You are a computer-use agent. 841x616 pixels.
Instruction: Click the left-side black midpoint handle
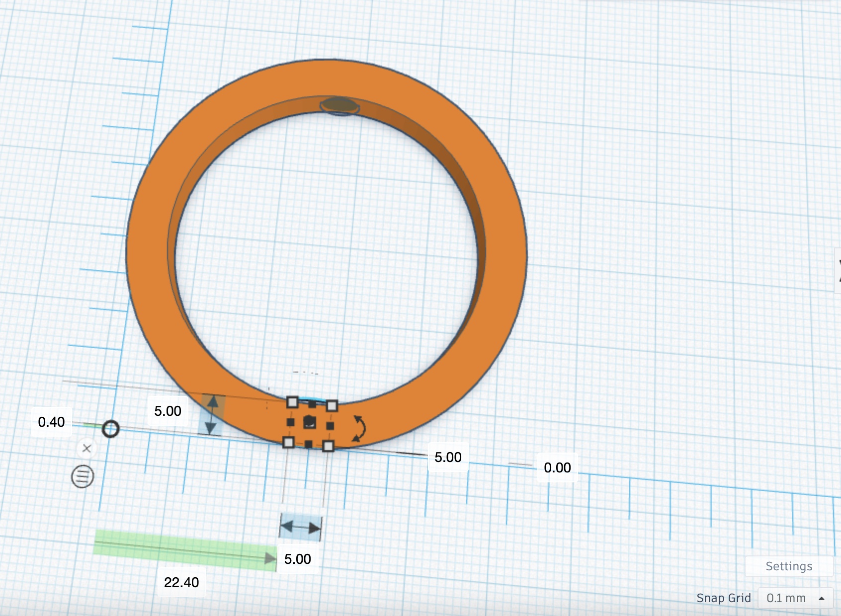click(290, 422)
